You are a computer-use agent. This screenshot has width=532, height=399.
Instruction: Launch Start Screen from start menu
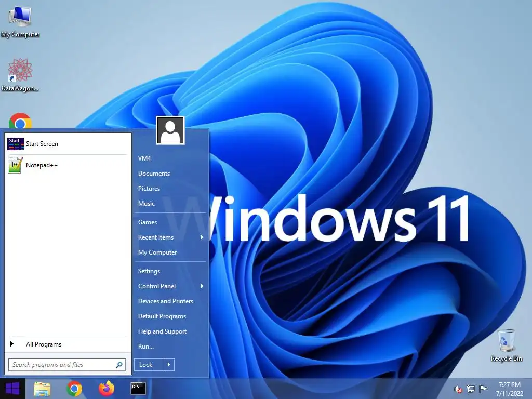coord(67,144)
